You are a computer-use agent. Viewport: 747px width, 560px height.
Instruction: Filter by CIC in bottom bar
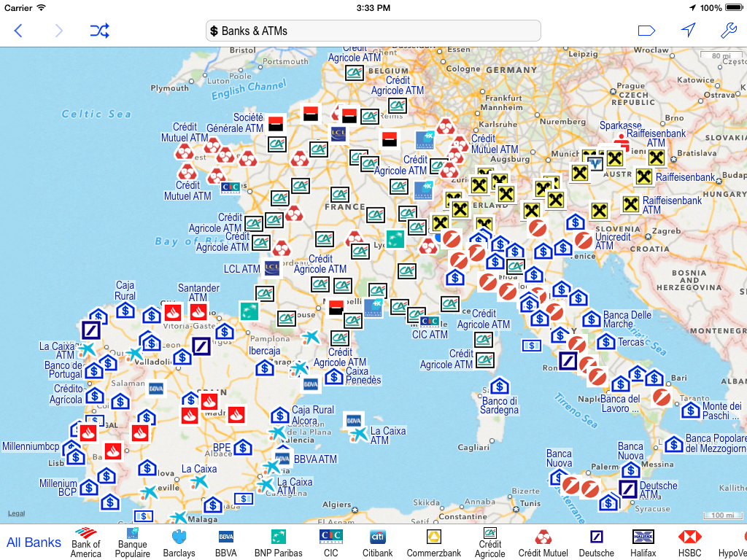click(x=330, y=542)
